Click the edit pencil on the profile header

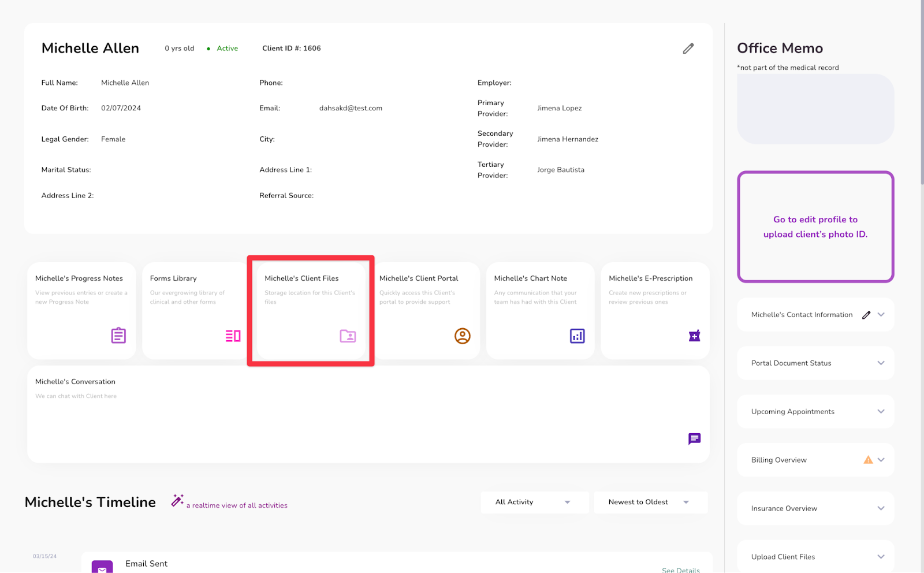[x=688, y=49]
